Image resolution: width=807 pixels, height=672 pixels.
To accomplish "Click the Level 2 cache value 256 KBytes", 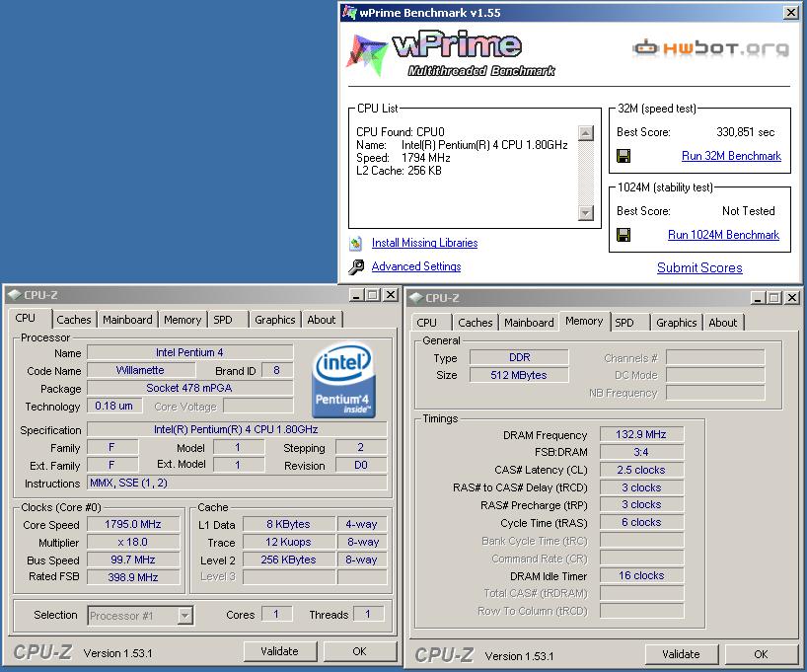I will coord(288,560).
